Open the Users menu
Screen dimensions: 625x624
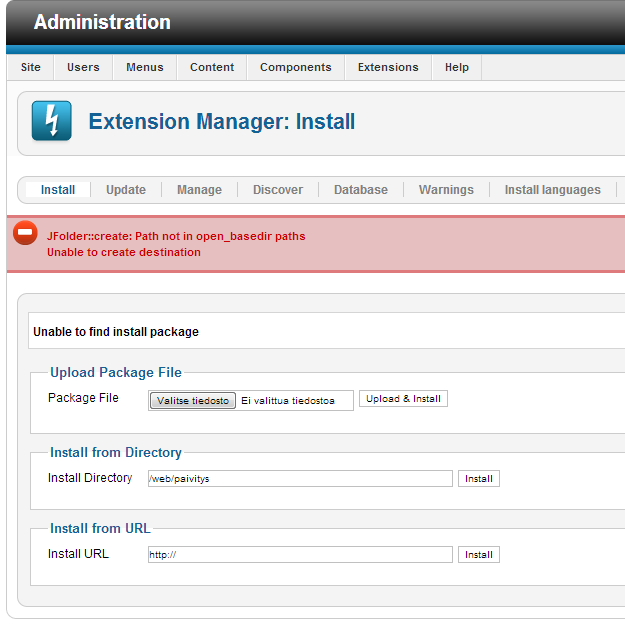point(83,67)
